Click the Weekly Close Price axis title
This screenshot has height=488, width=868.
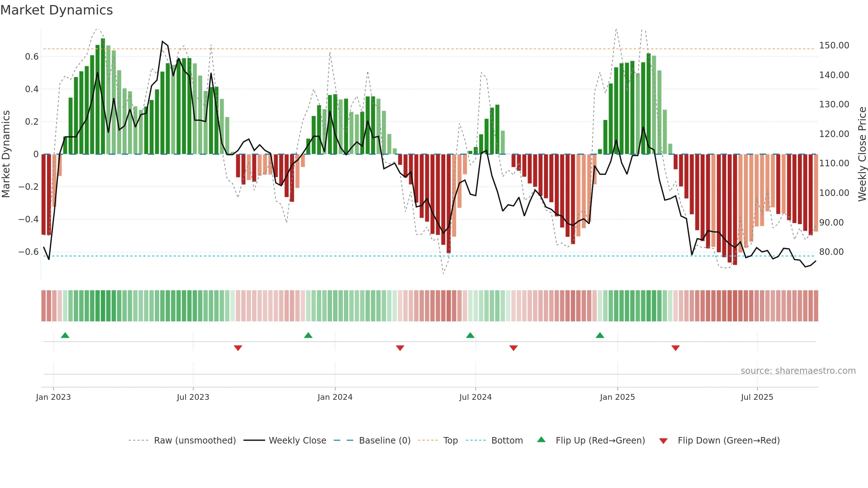[863, 154]
